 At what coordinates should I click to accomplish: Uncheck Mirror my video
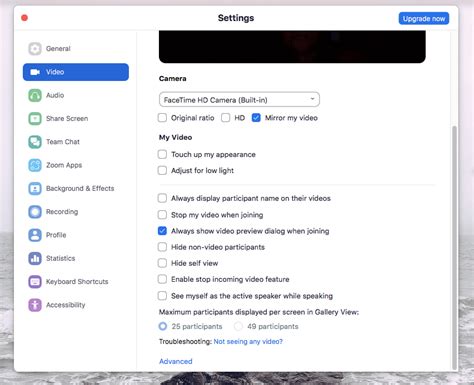click(256, 118)
